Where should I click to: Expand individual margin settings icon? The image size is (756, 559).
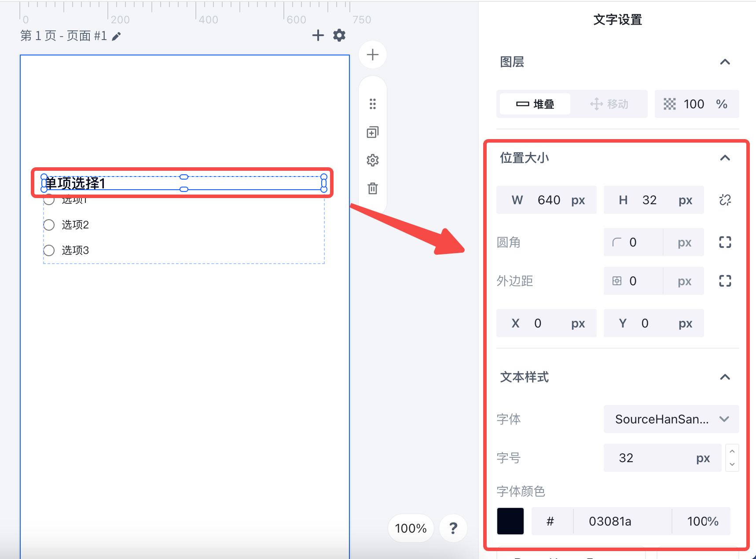725,281
